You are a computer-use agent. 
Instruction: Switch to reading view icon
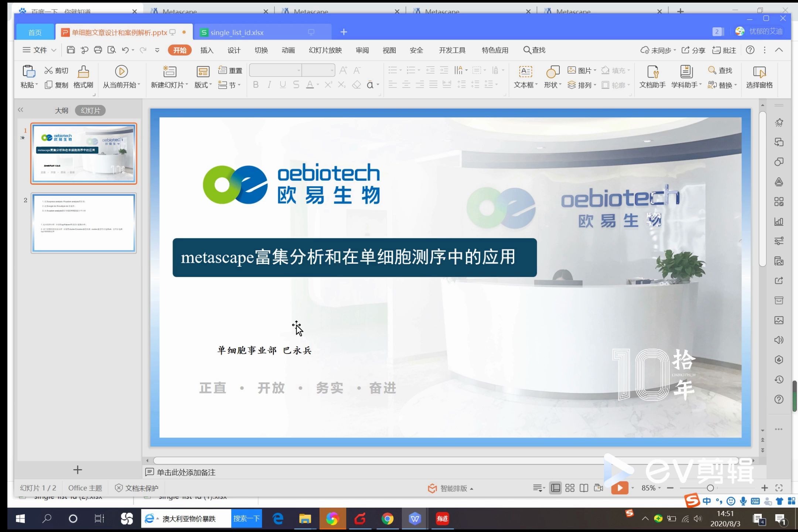(x=584, y=488)
